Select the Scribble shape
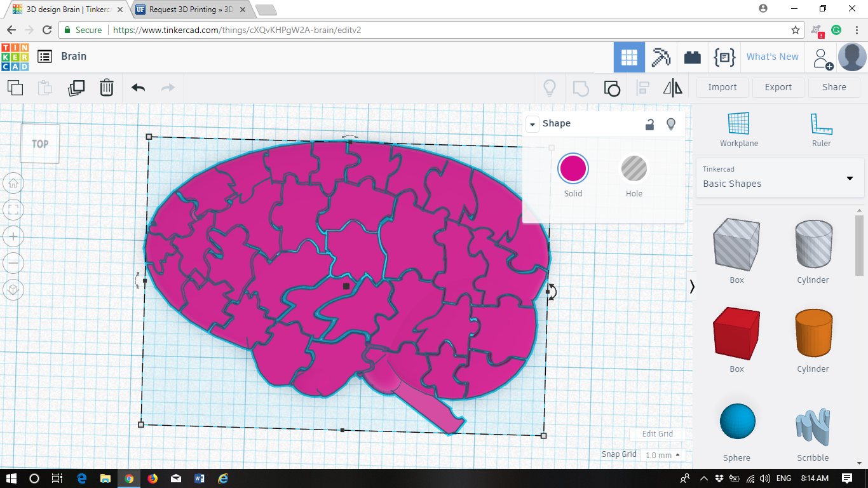 (813, 427)
